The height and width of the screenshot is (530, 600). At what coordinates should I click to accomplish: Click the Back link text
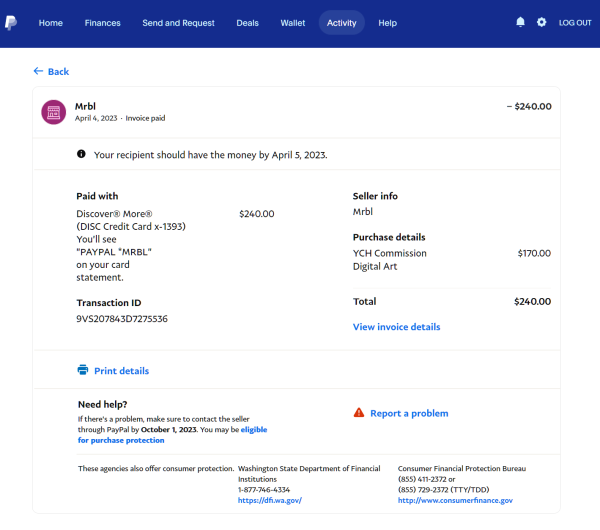59,72
